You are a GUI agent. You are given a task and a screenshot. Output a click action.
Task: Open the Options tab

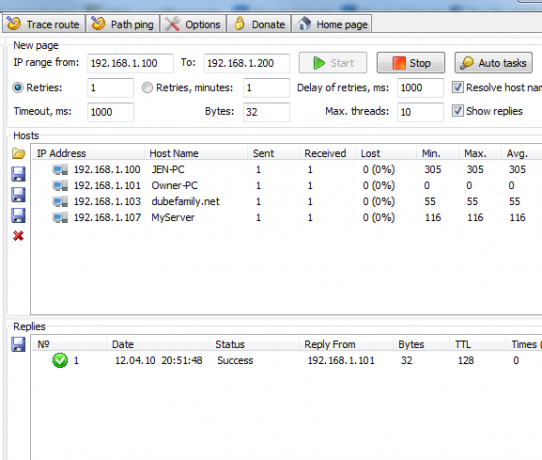click(x=193, y=24)
